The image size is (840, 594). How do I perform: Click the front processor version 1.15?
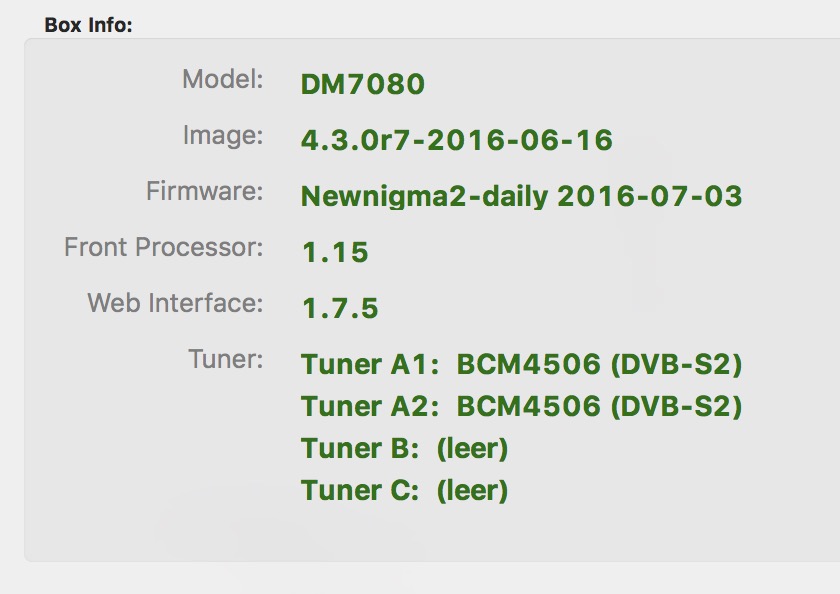pyautogui.click(x=335, y=253)
